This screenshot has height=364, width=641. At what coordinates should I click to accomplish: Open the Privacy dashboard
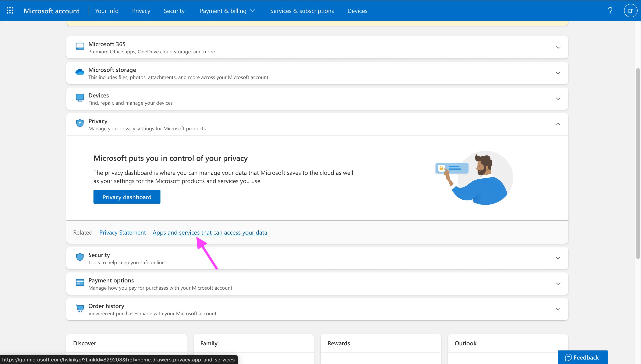coord(127,197)
